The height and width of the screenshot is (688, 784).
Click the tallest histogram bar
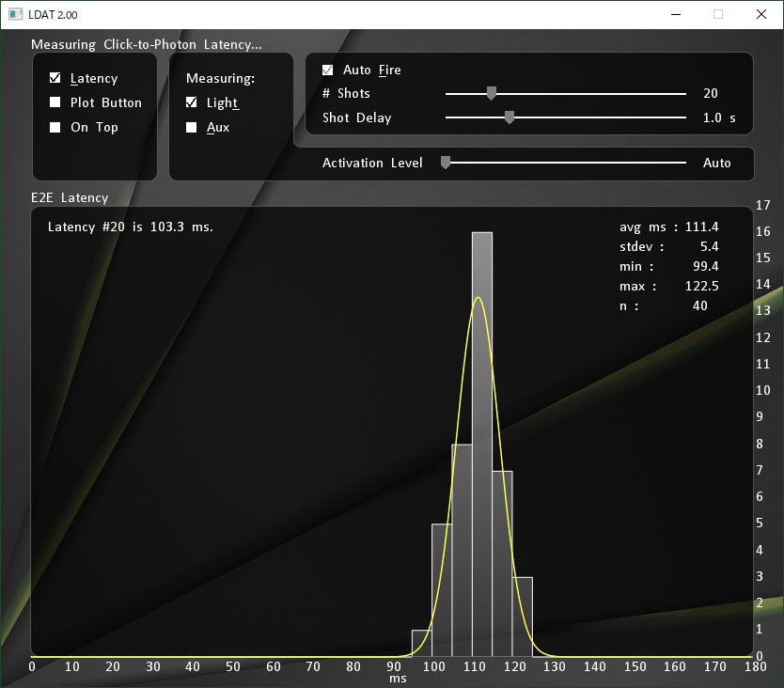click(x=482, y=442)
